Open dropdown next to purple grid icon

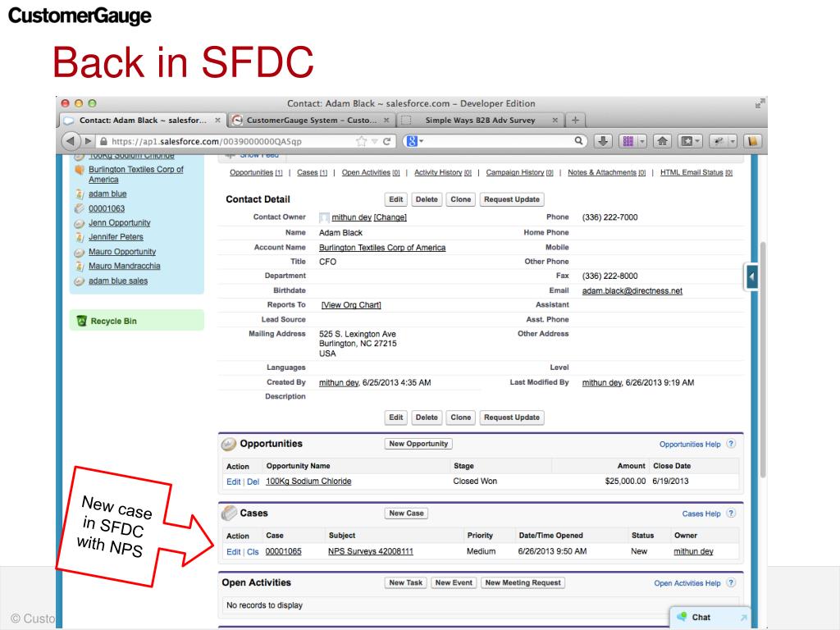[x=641, y=141]
